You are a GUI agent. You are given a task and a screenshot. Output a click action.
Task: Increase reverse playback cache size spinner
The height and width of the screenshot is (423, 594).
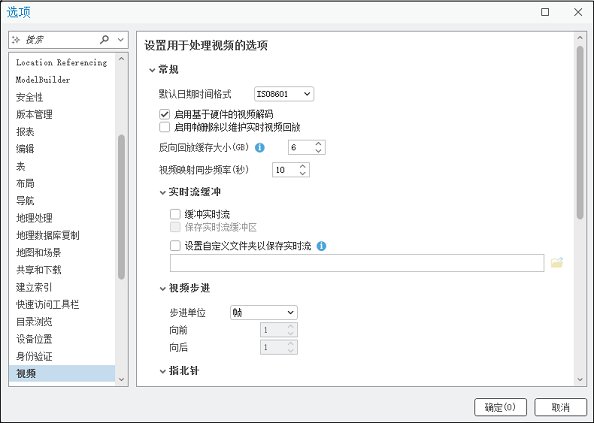pos(319,144)
